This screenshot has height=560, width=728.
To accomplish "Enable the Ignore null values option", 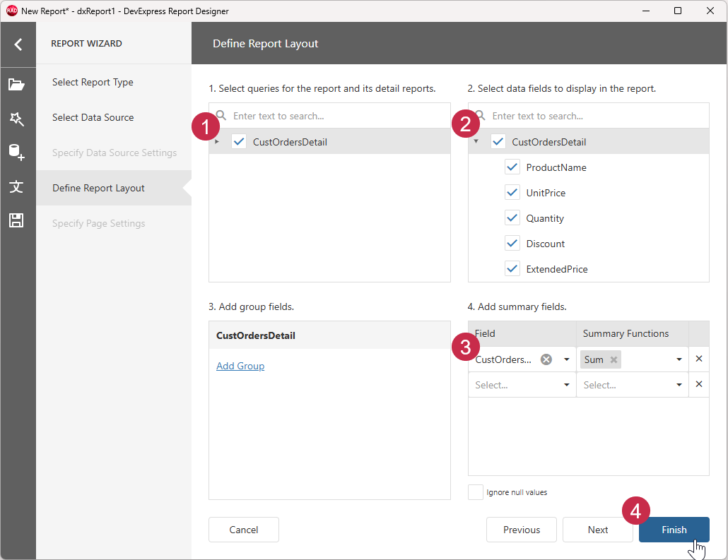I will click(x=475, y=492).
